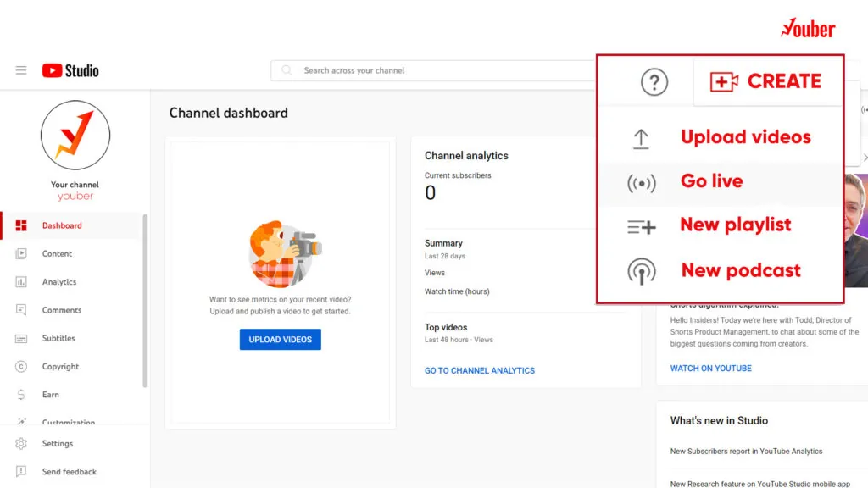Open the Subtitles sidebar item
The width and height of the screenshot is (868, 488).
tap(72, 339)
